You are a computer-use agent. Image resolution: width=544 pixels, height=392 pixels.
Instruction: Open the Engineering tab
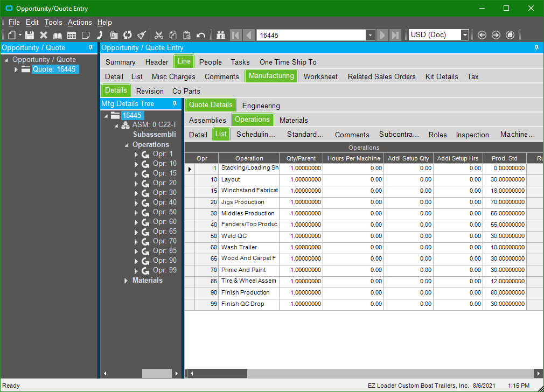[x=261, y=106]
